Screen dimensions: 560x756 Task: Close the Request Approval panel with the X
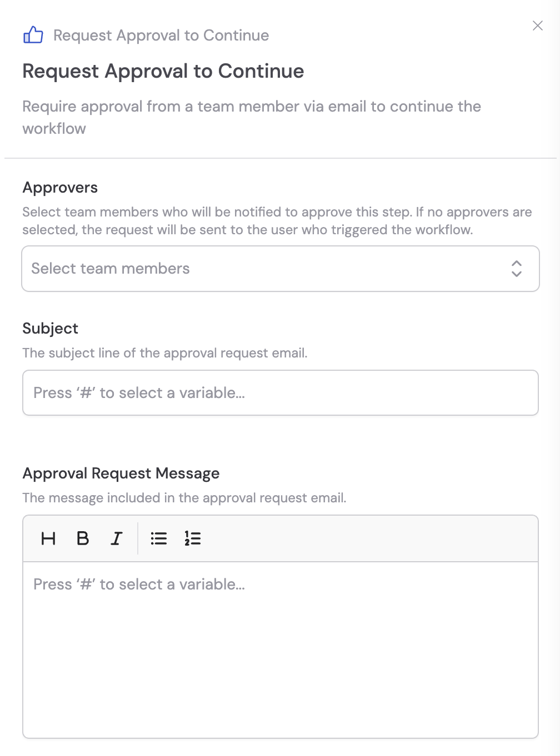[537, 26]
